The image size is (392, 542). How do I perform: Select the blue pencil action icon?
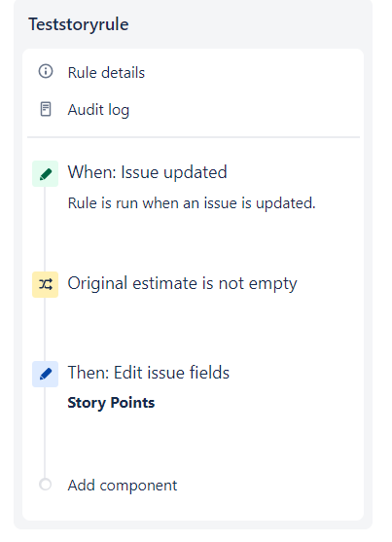[x=46, y=374]
